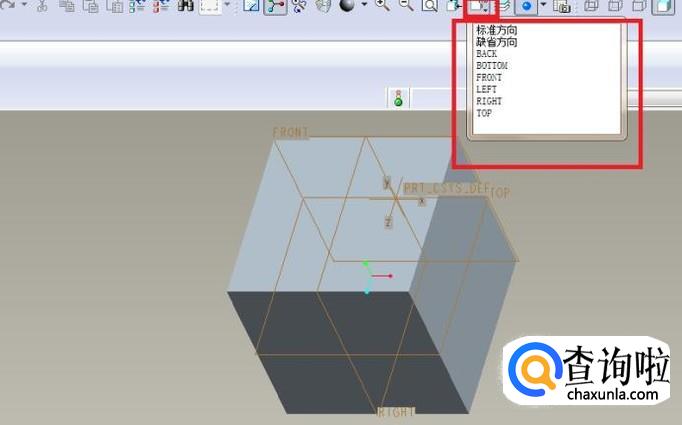Select the FRONT datum plane label

(291, 132)
